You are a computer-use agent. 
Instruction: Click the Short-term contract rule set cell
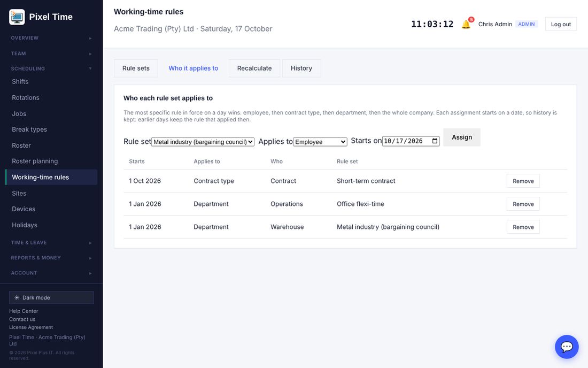(366, 181)
